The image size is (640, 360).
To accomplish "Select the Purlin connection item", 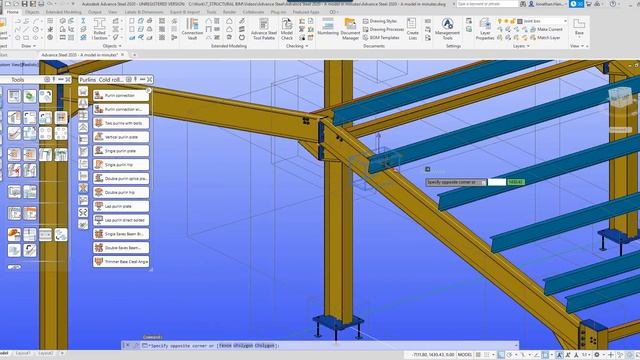I will 121,96.
